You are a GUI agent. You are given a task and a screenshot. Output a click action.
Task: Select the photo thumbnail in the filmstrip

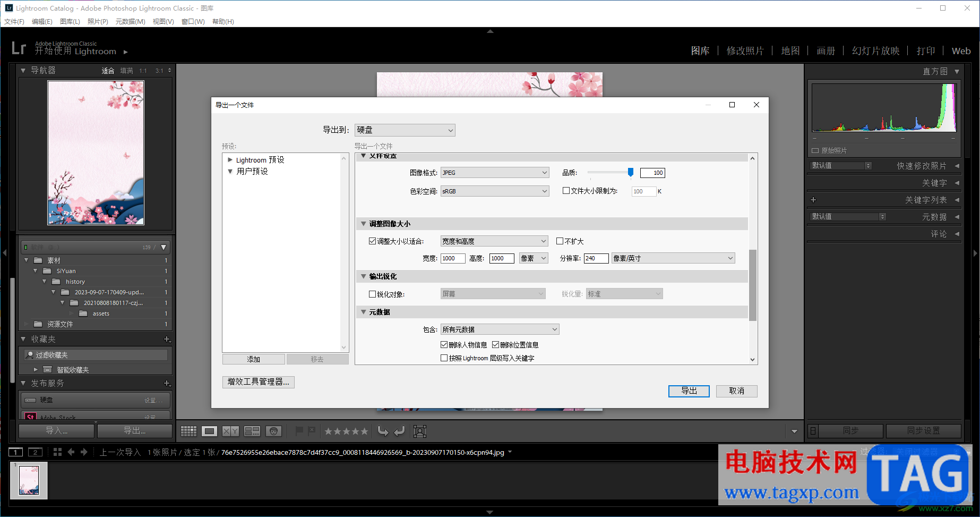point(29,480)
